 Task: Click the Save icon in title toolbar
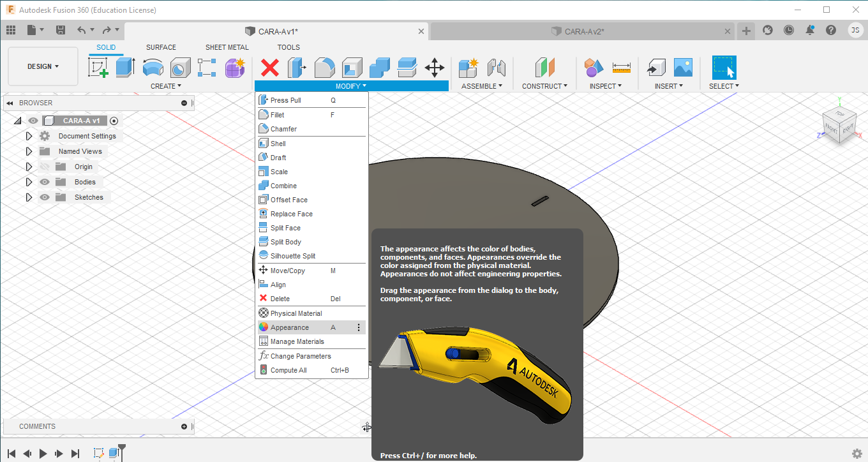pos(61,30)
